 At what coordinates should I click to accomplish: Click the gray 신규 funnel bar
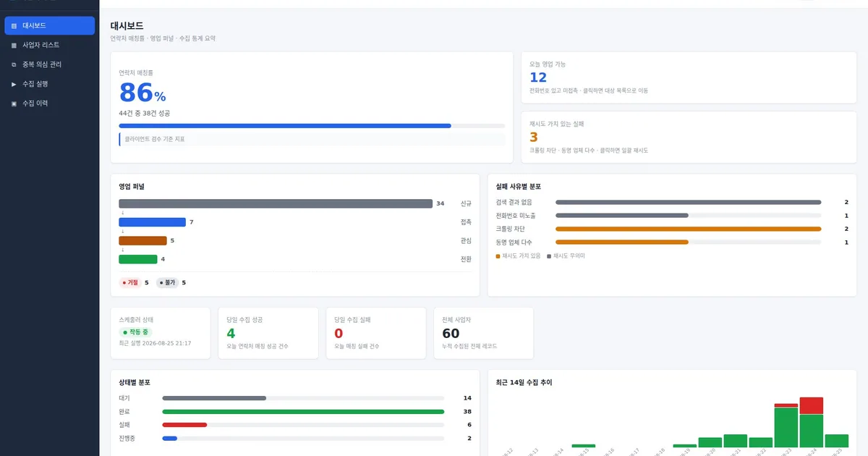(x=276, y=203)
